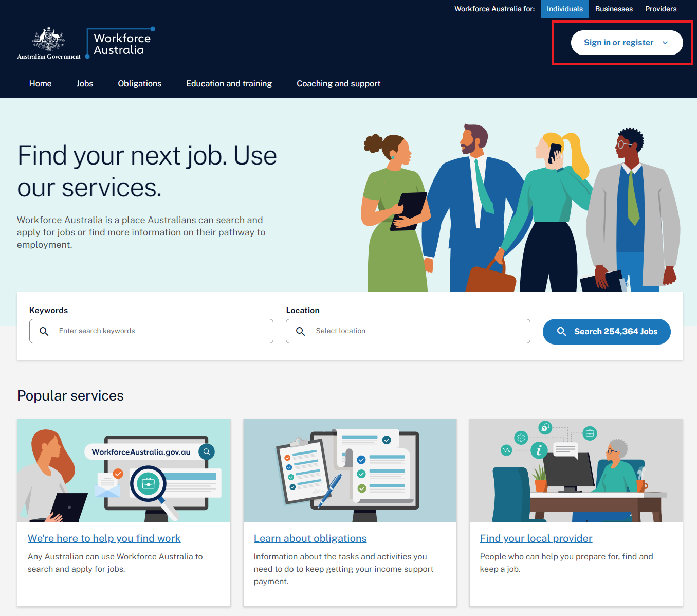
Task: Open We're here to help you find work
Action: 104,538
